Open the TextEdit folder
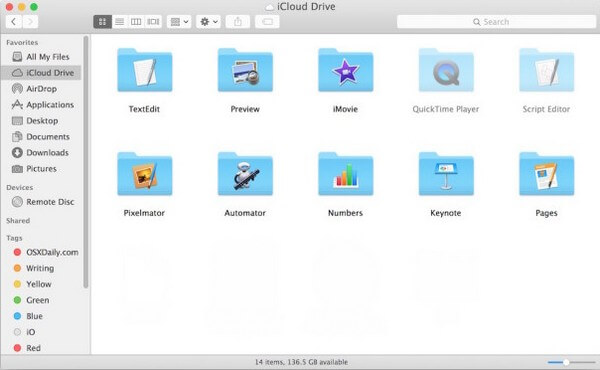 pyautogui.click(x=145, y=70)
